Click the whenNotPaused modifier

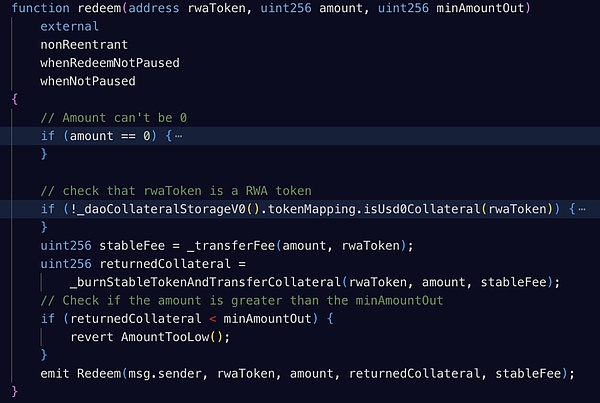click(x=89, y=81)
